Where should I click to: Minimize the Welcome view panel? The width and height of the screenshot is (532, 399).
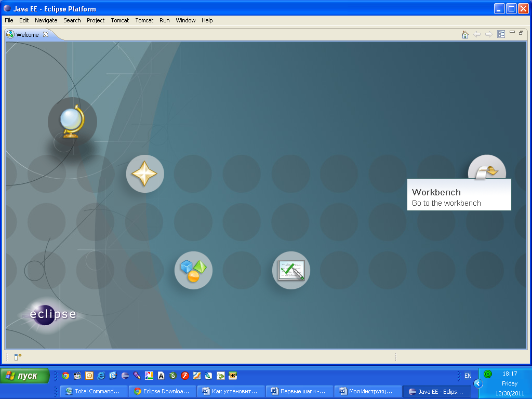coord(512,32)
